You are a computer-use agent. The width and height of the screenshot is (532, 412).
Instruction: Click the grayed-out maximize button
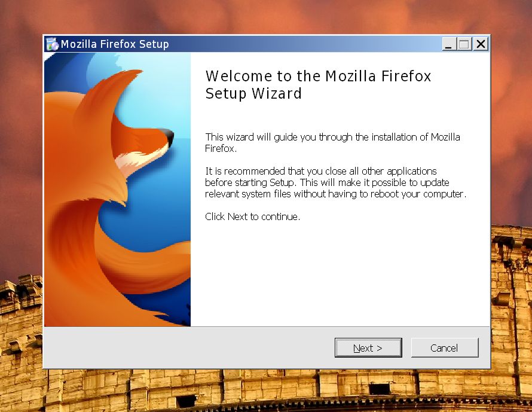464,44
